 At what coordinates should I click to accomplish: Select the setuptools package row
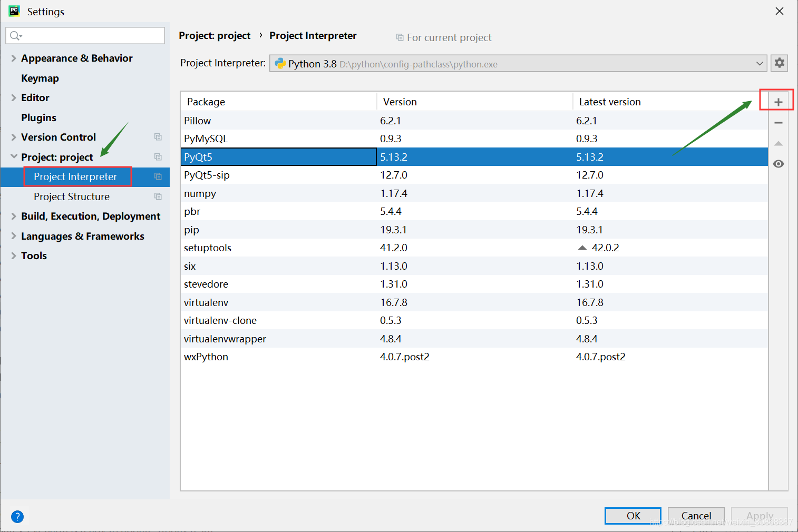(474, 248)
